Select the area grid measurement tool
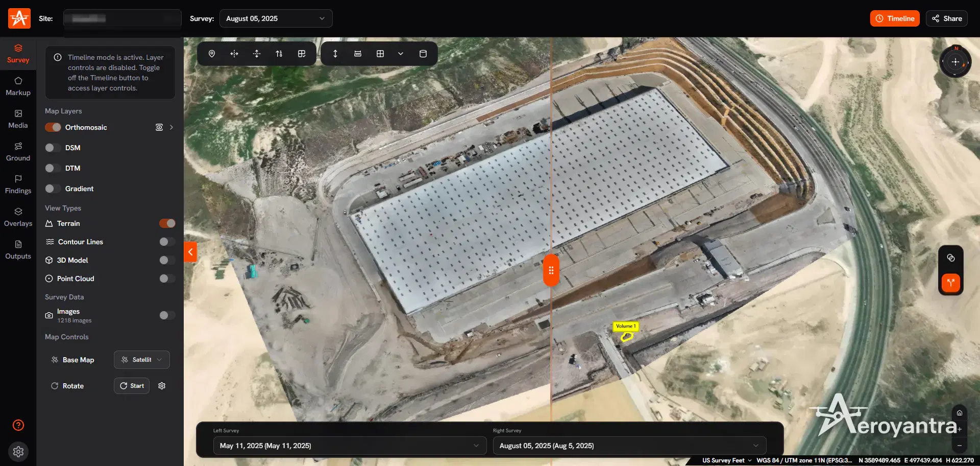Screen dimensions: 980x466 tap(380, 54)
